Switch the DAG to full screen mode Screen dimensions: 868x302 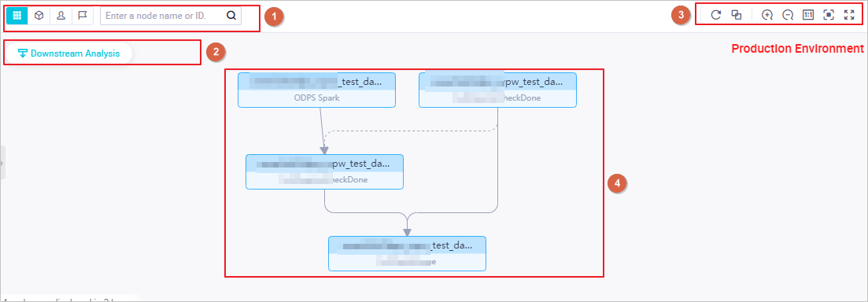click(x=849, y=16)
